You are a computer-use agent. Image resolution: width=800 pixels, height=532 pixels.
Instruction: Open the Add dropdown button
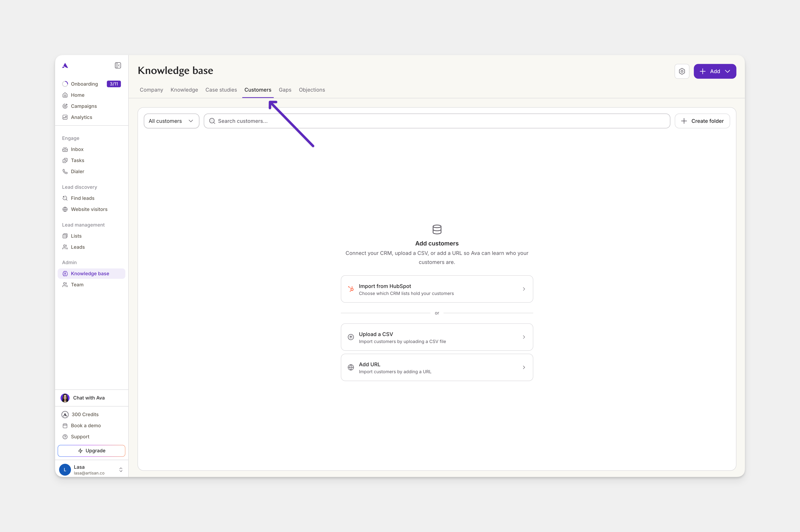715,71
